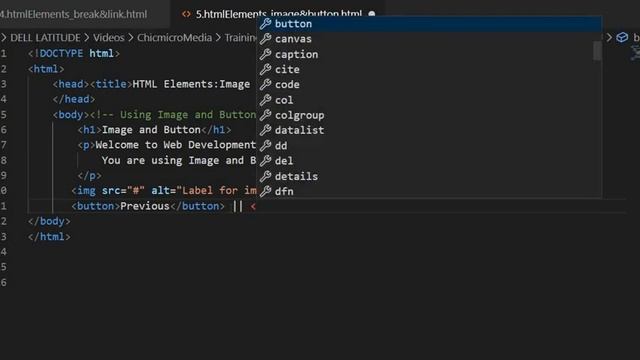Open the 'ChicmicroMedia' breadcrumb folder
Viewport: 640px width, 360px height.
coord(174,38)
